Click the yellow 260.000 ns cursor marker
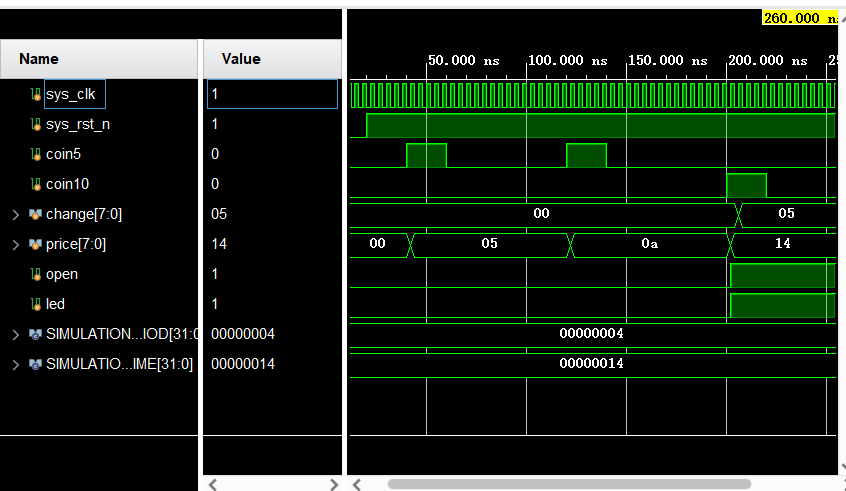The image size is (846, 491). tap(799, 18)
